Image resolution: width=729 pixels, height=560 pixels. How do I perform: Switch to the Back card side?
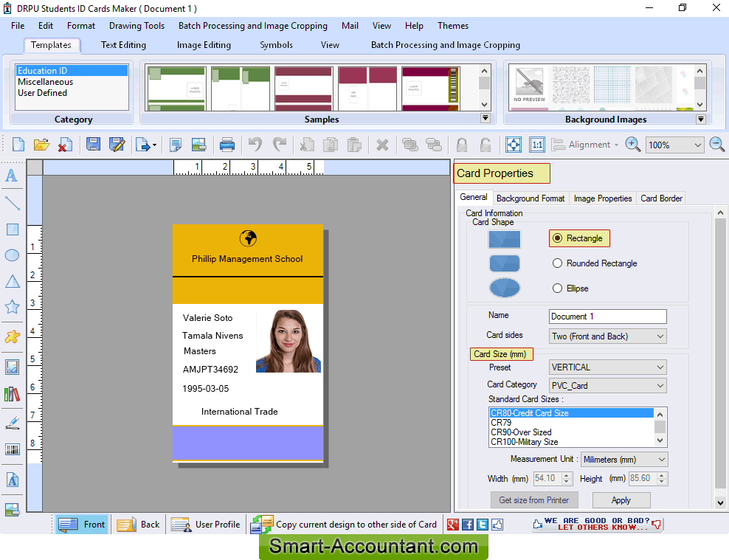coord(138,525)
